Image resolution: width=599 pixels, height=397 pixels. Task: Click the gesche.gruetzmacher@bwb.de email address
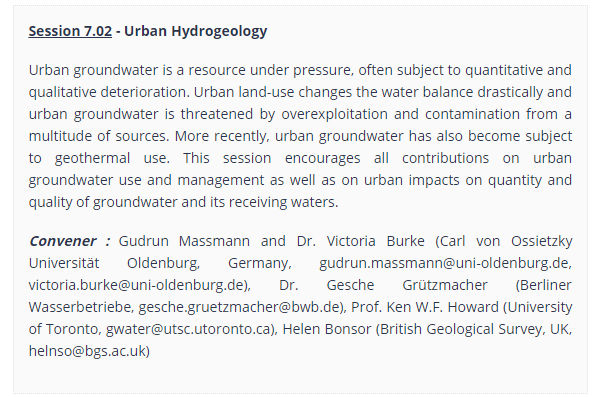[240, 307]
